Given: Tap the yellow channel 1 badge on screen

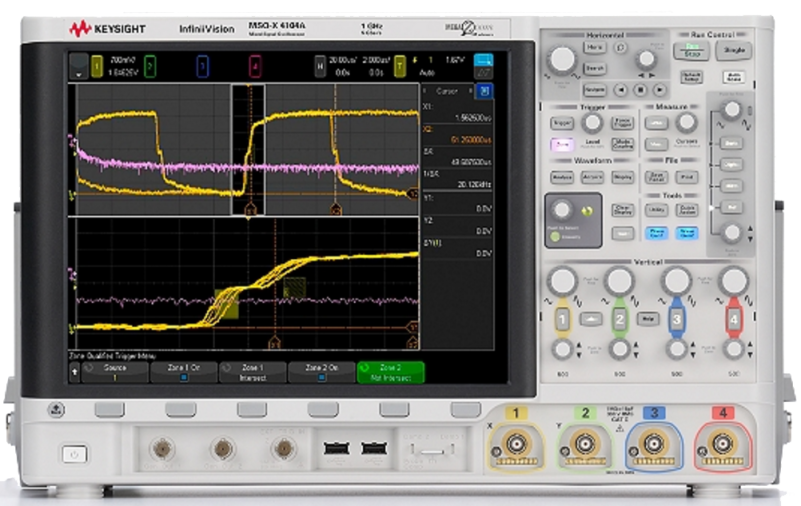Looking at the screenshot, I should (x=97, y=66).
